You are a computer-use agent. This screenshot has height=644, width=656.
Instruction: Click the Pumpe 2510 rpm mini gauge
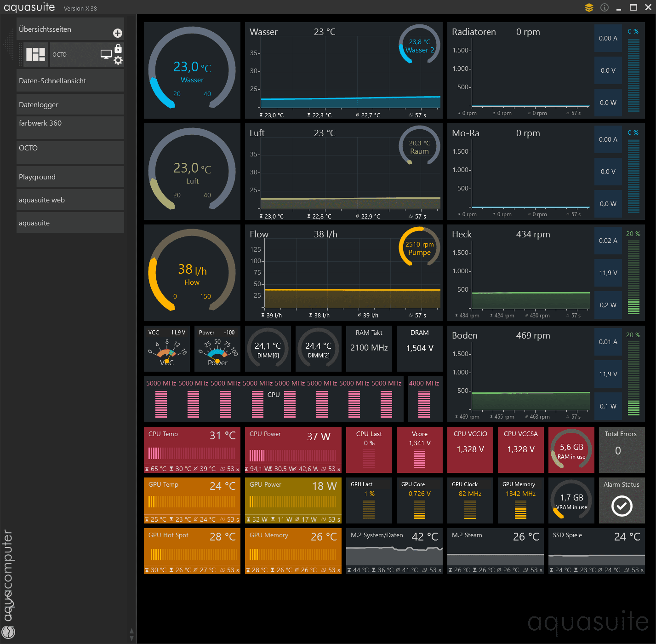[419, 247]
